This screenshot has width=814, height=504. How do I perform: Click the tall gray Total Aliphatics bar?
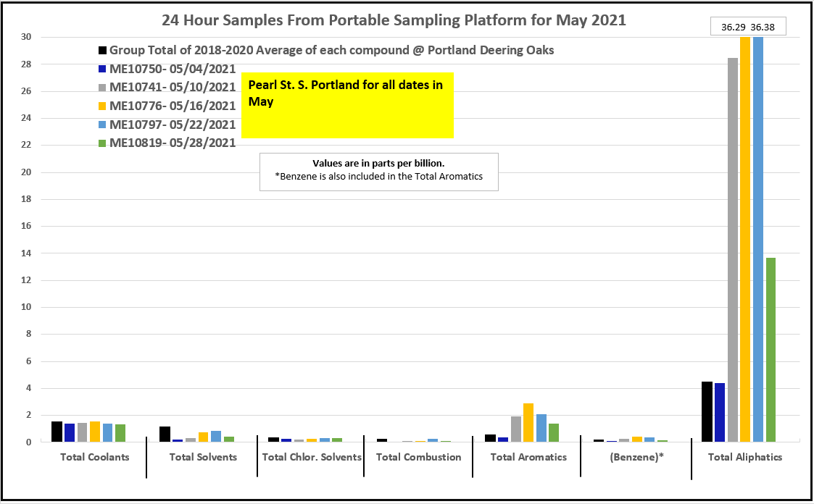click(x=732, y=250)
